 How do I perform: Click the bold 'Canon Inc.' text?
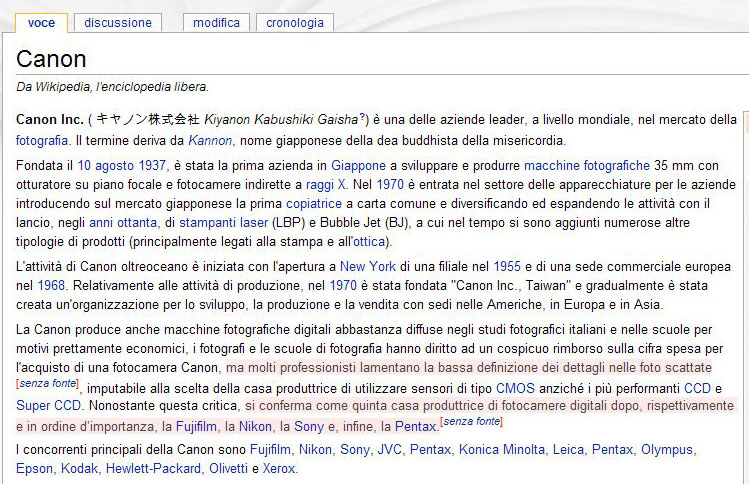pyautogui.click(x=50, y=119)
